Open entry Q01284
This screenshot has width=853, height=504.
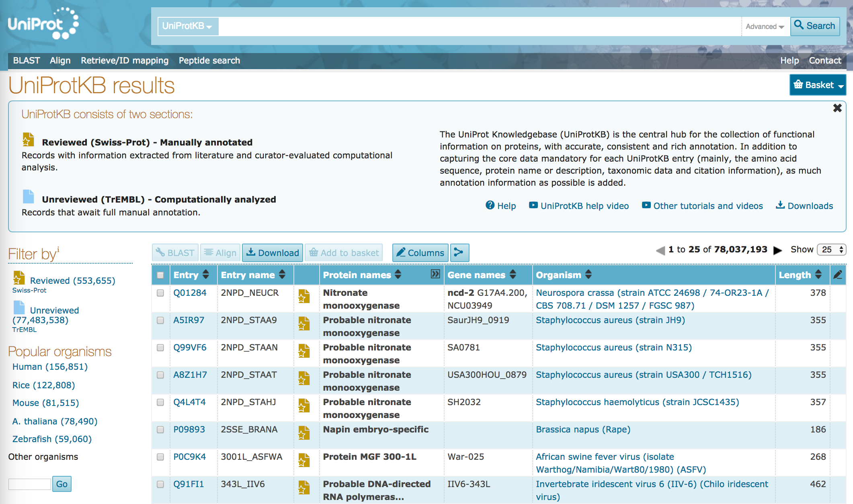point(190,293)
